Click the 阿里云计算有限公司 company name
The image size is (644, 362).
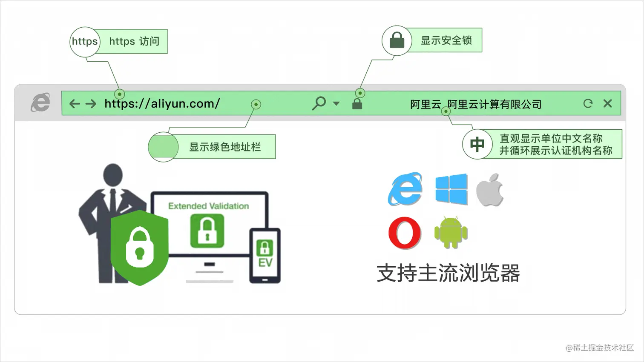(x=494, y=104)
